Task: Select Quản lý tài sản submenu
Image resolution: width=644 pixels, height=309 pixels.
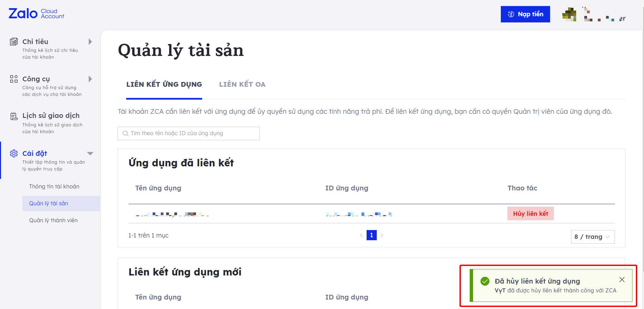Action: [61, 203]
